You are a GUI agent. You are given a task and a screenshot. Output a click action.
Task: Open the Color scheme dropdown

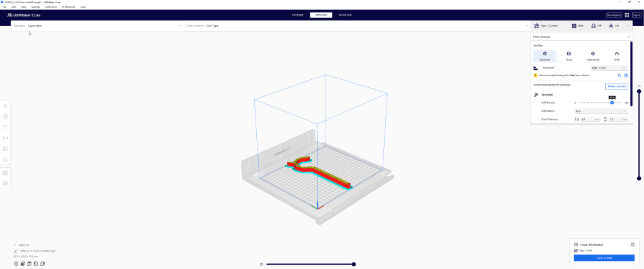pyautogui.click(x=356, y=26)
